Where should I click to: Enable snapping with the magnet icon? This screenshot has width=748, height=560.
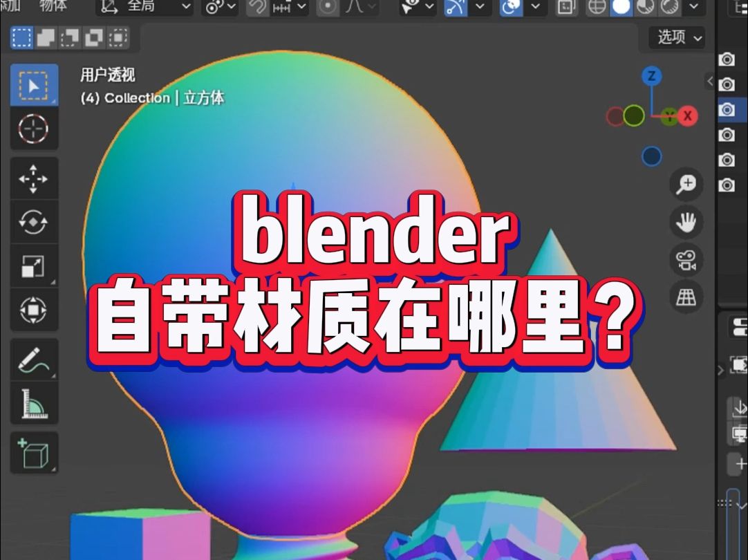(256, 7)
